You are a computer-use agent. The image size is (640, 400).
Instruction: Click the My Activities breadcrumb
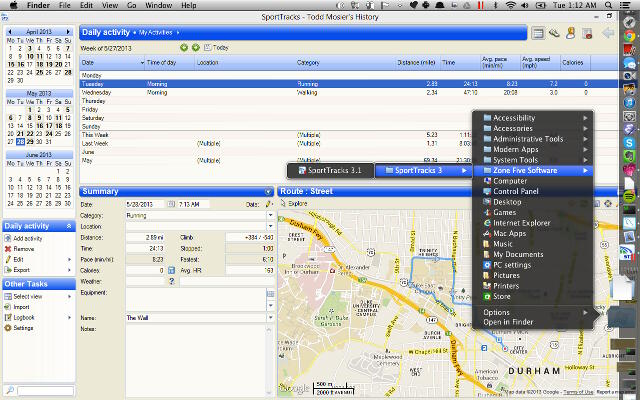(x=156, y=32)
